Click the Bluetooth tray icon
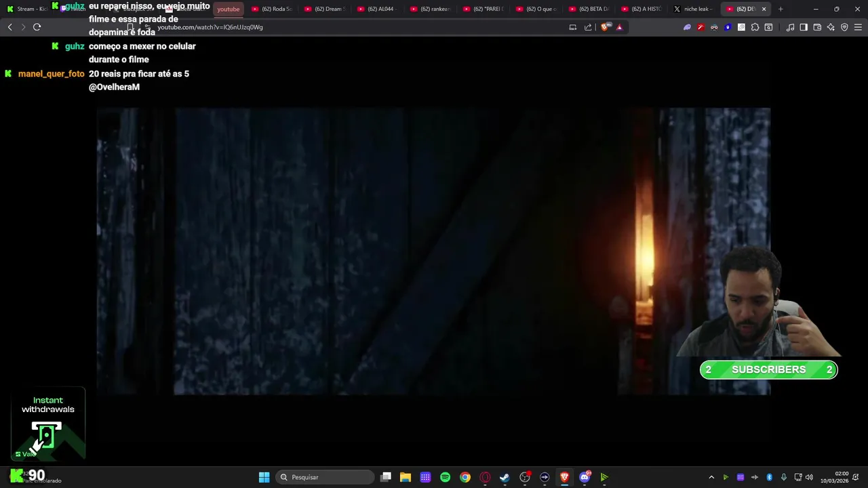 tap(769, 477)
